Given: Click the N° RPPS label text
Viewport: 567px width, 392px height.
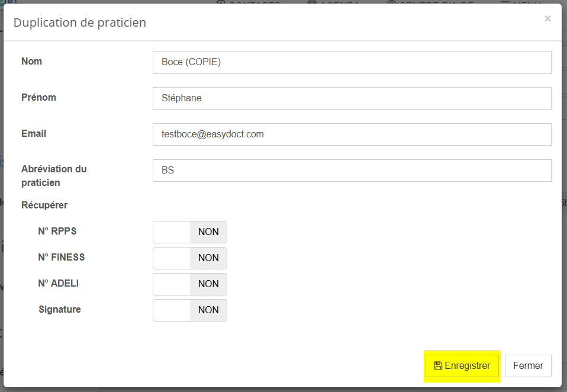Looking at the screenshot, I should [57, 232].
